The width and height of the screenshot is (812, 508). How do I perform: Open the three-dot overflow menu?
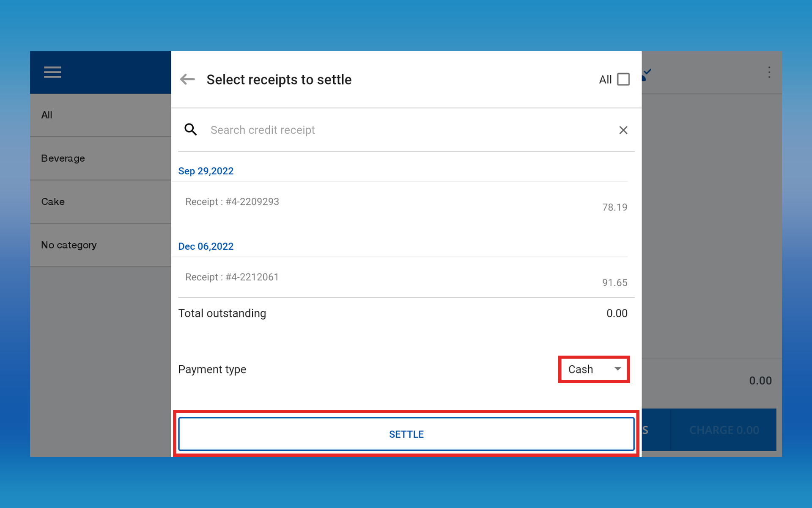[x=769, y=72]
